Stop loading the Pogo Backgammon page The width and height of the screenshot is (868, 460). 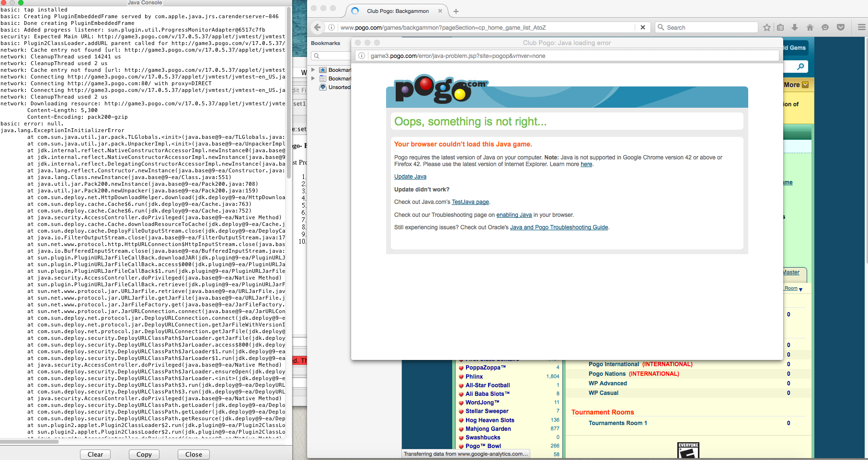643,27
